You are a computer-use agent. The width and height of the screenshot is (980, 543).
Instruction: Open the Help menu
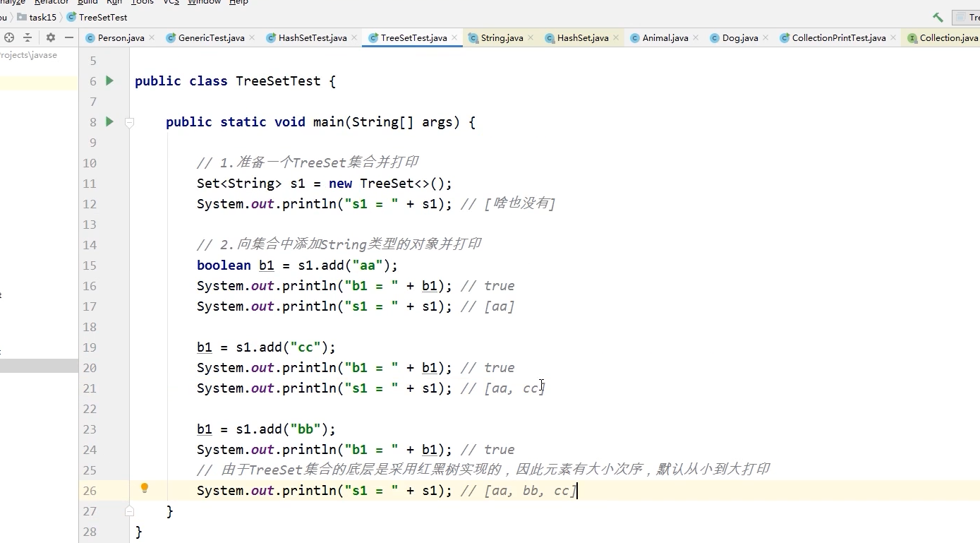pyautogui.click(x=238, y=2)
